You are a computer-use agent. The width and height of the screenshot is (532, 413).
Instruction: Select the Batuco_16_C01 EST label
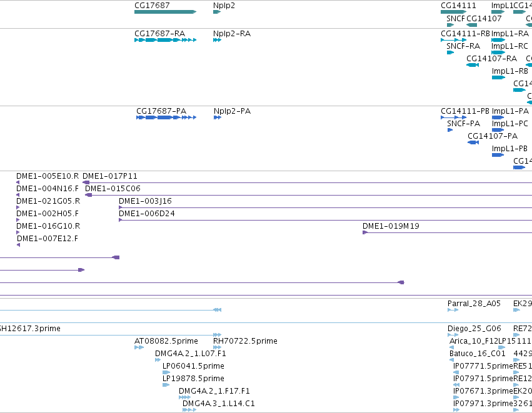point(478,354)
